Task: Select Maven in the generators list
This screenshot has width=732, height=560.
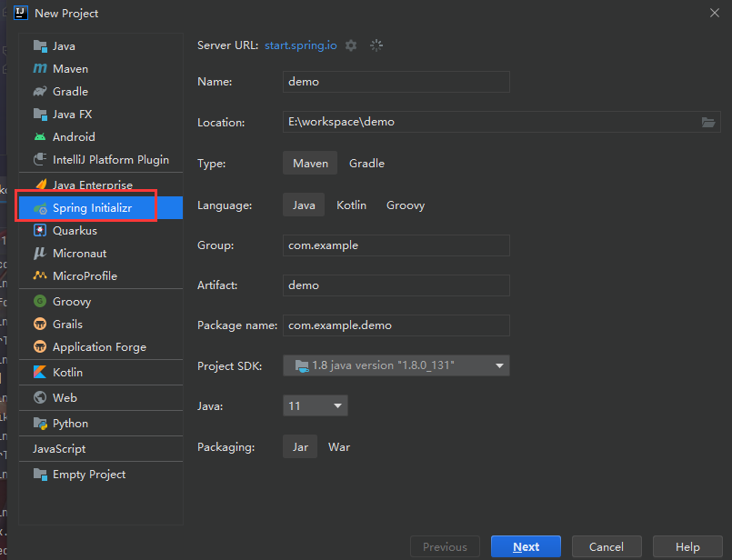Action: 101,68
